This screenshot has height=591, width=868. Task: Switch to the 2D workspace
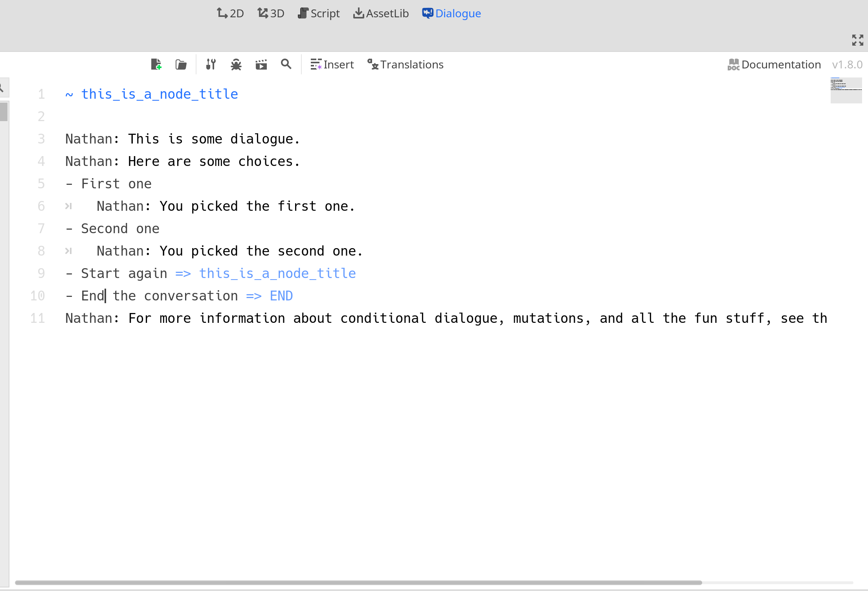point(230,13)
